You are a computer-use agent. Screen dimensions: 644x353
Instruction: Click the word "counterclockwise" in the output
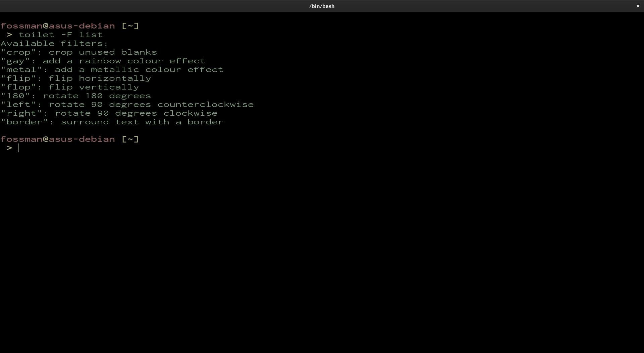click(205, 105)
